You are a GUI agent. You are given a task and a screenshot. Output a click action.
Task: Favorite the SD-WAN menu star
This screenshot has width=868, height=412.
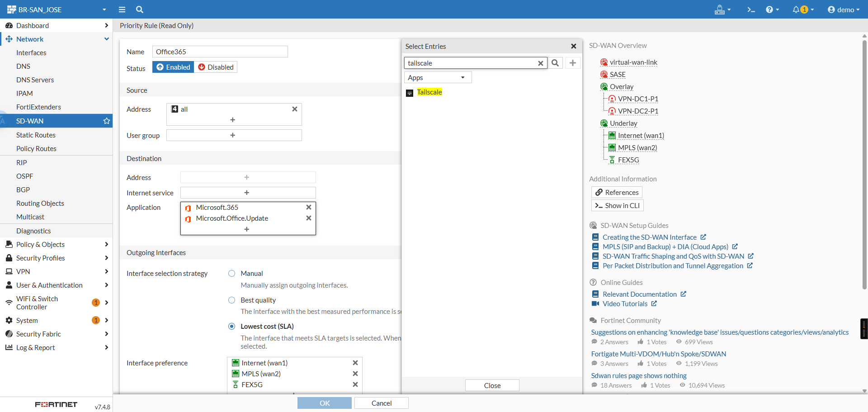coord(107,121)
